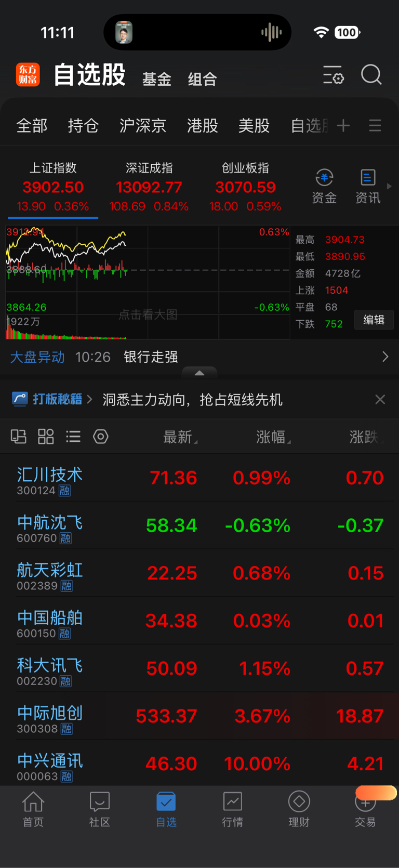Switch to 组合 header tab

click(202, 79)
